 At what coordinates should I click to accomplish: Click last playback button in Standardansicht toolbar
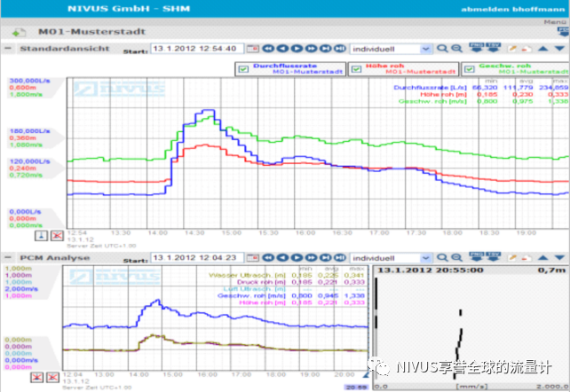click(340, 48)
